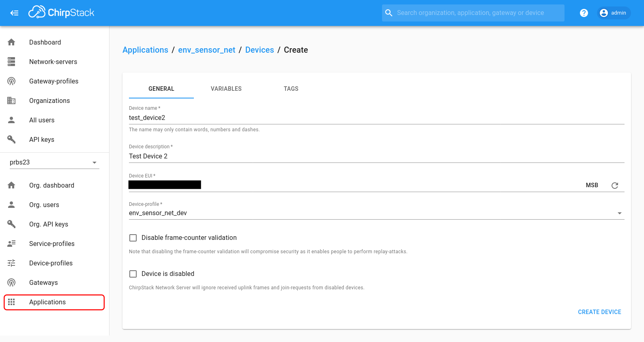Switch to the VARIABLES tab
The height and width of the screenshot is (342, 644).
coord(226,89)
